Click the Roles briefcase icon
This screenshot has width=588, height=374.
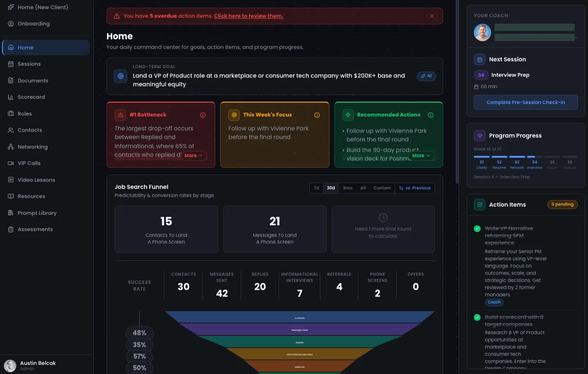(11, 114)
